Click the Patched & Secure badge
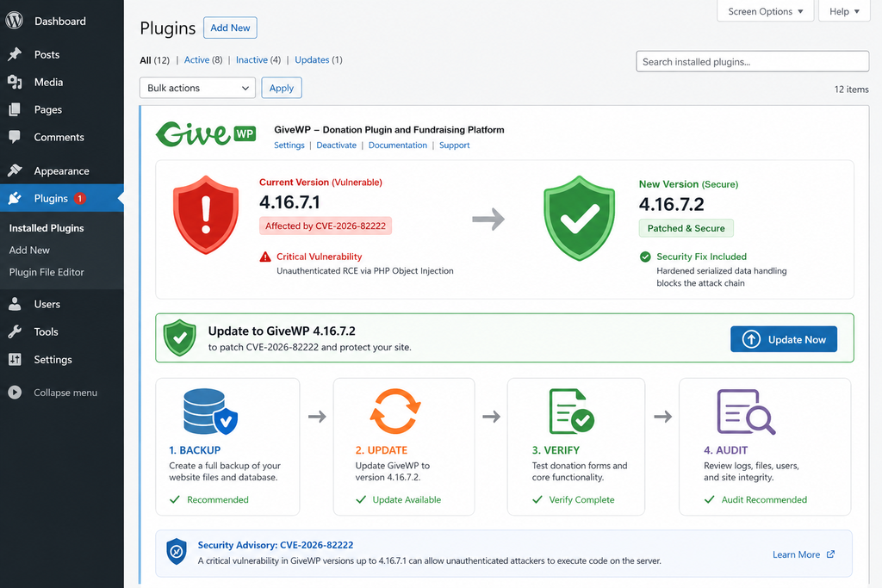 pyautogui.click(x=686, y=228)
